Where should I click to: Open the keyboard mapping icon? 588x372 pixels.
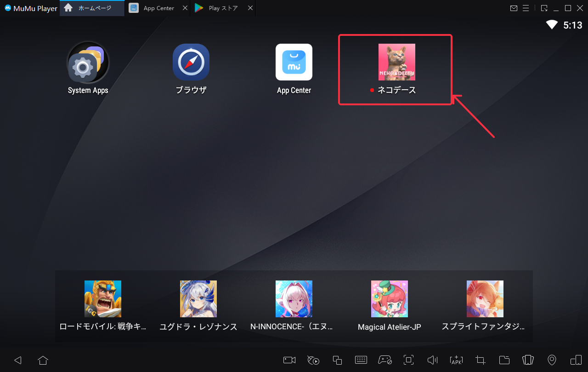(361, 360)
